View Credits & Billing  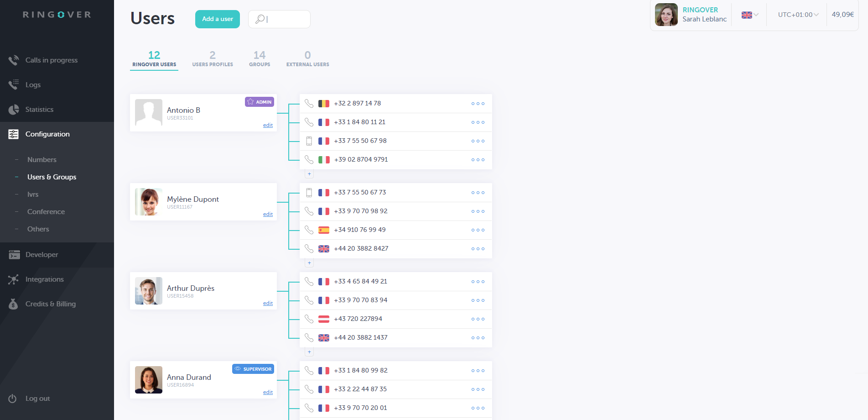tap(51, 304)
